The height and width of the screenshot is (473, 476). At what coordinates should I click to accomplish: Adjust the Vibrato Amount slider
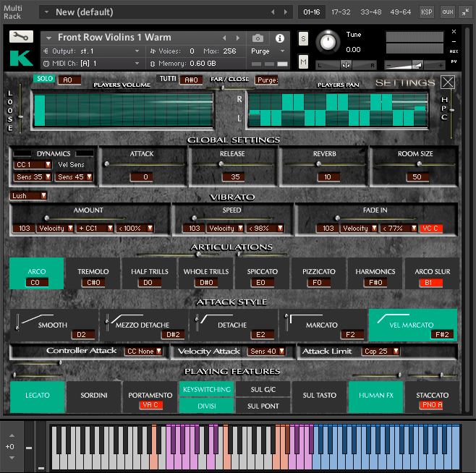(x=47, y=218)
